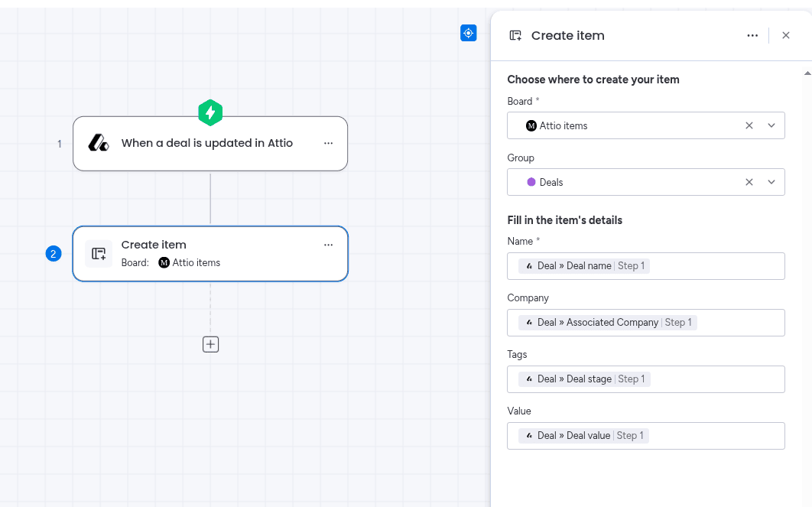This screenshot has width=812, height=507.
Task: Select the 'When a deal is updated in Attio' step
Action: (210, 144)
